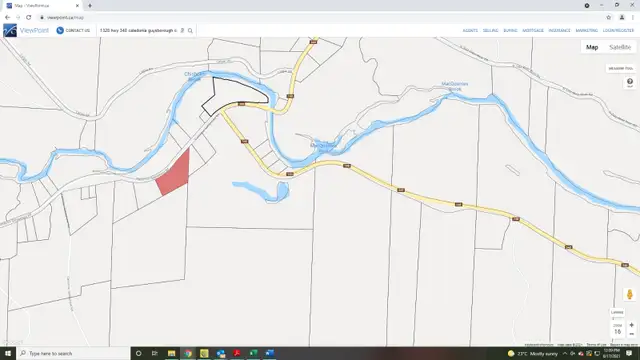Screen dimensions: 640x360
Task: Bookmark page with the star icon
Action: click(609, 18)
